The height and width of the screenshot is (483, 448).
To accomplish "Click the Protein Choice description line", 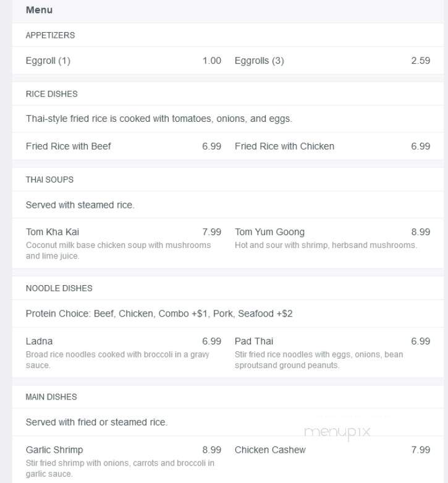I will [159, 314].
